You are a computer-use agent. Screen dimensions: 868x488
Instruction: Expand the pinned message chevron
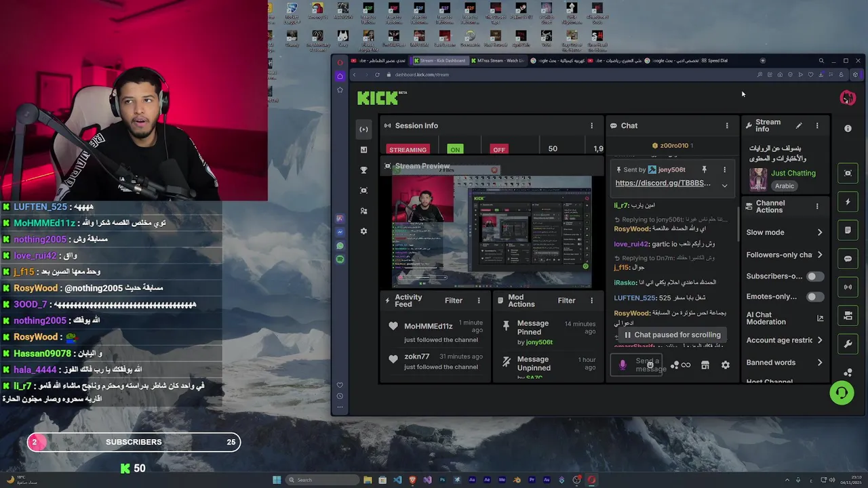click(724, 186)
